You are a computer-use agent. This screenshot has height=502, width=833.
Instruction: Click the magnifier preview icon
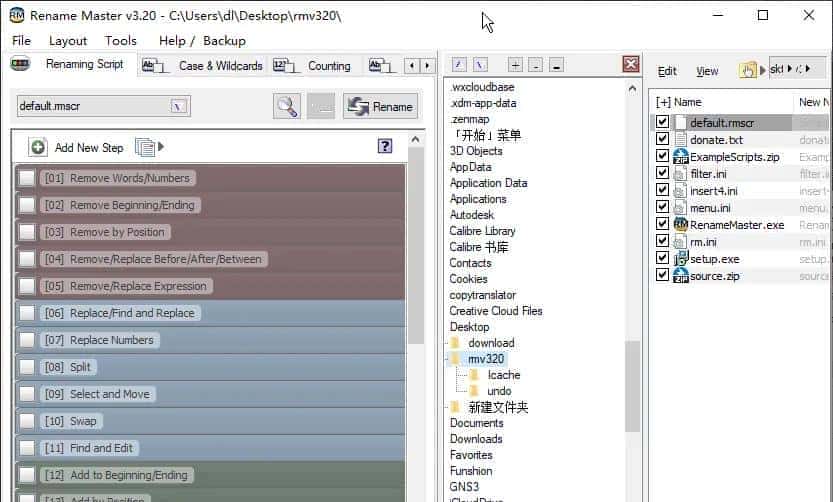point(287,107)
